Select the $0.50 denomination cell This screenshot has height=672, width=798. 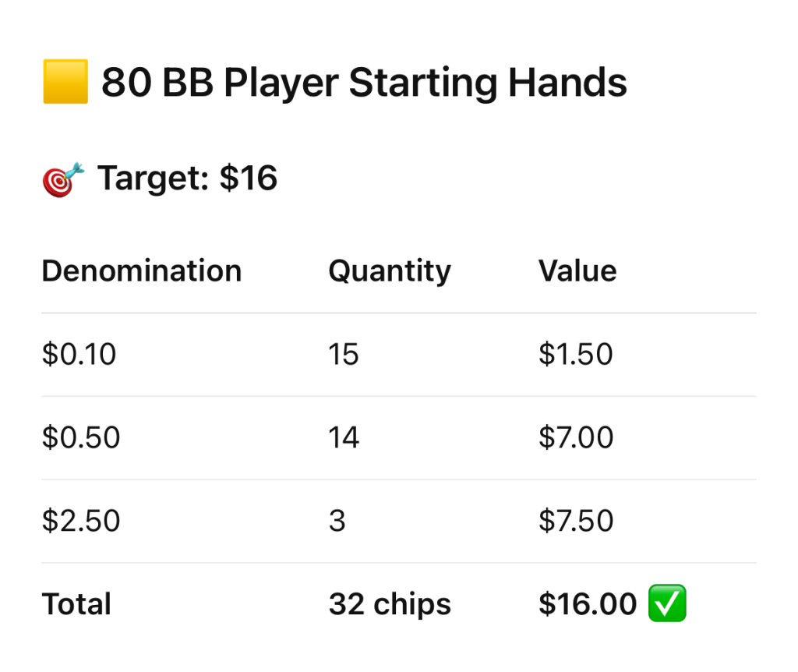[x=81, y=438]
